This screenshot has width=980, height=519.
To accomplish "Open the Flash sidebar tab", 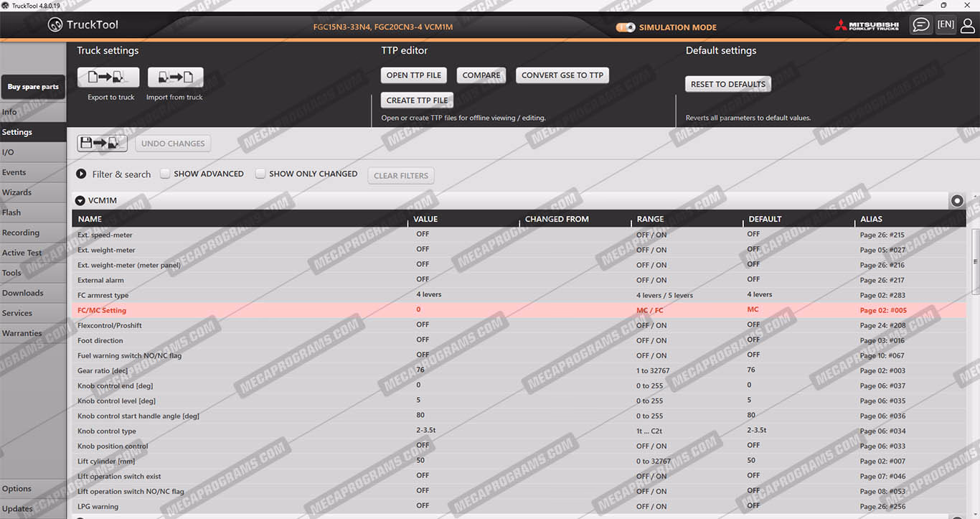I will [33, 212].
